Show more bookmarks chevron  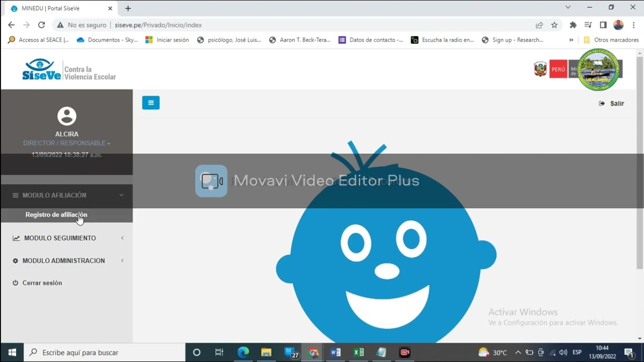tap(571, 40)
